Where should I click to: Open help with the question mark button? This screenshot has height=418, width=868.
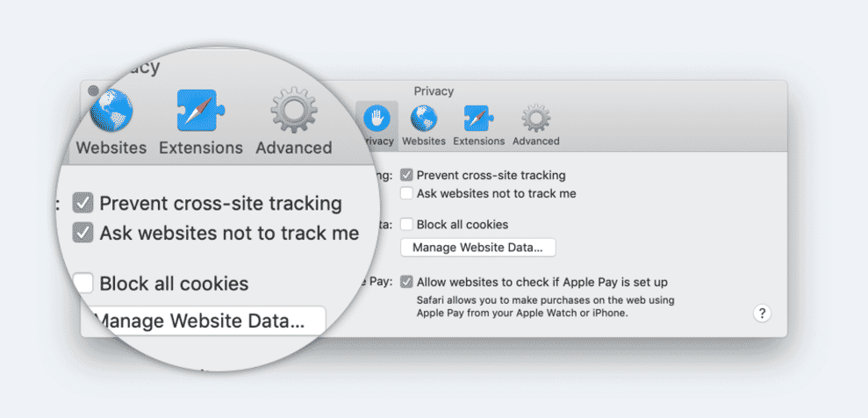[x=762, y=313]
